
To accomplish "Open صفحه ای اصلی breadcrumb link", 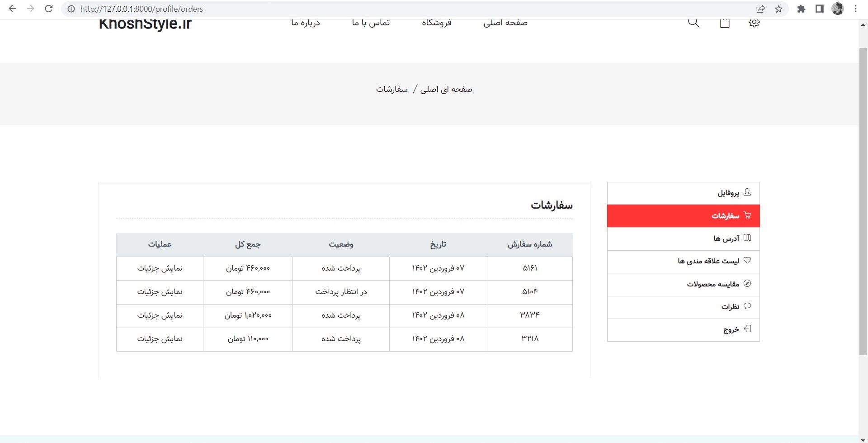I will pos(446,89).
